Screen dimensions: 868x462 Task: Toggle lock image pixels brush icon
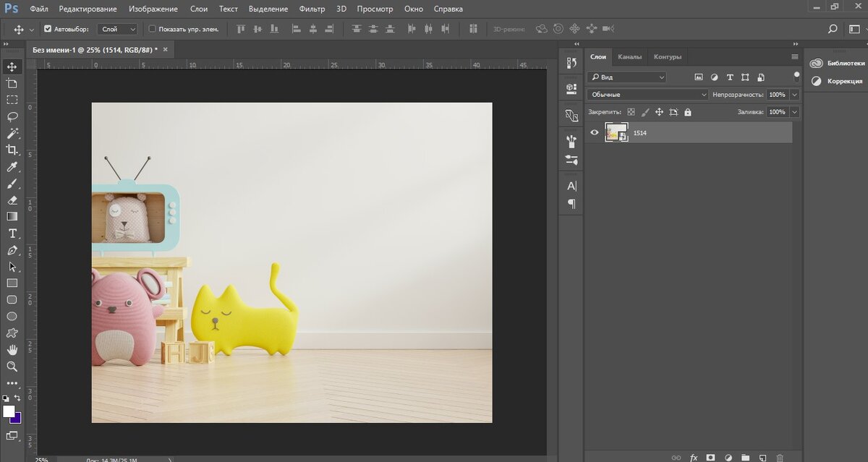click(x=644, y=112)
